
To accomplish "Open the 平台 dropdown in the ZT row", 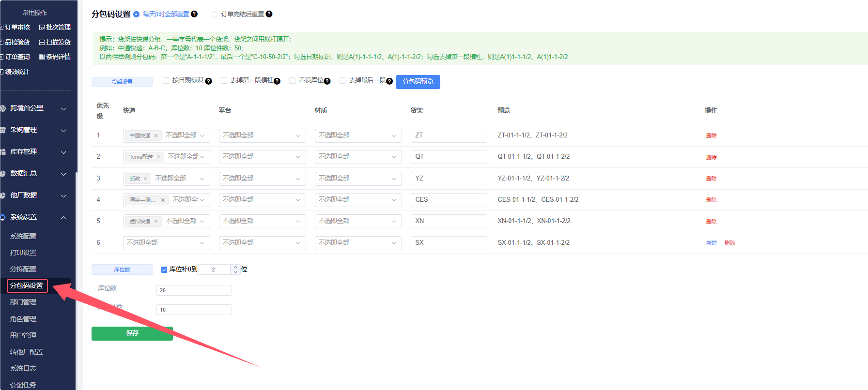I will tap(262, 135).
